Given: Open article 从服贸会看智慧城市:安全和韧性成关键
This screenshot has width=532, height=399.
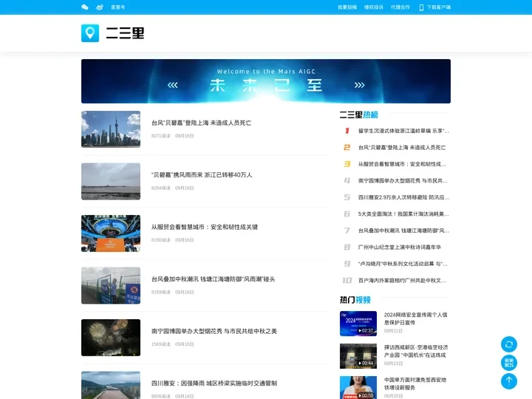Looking at the screenshot, I should pyautogui.click(x=205, y=227).
